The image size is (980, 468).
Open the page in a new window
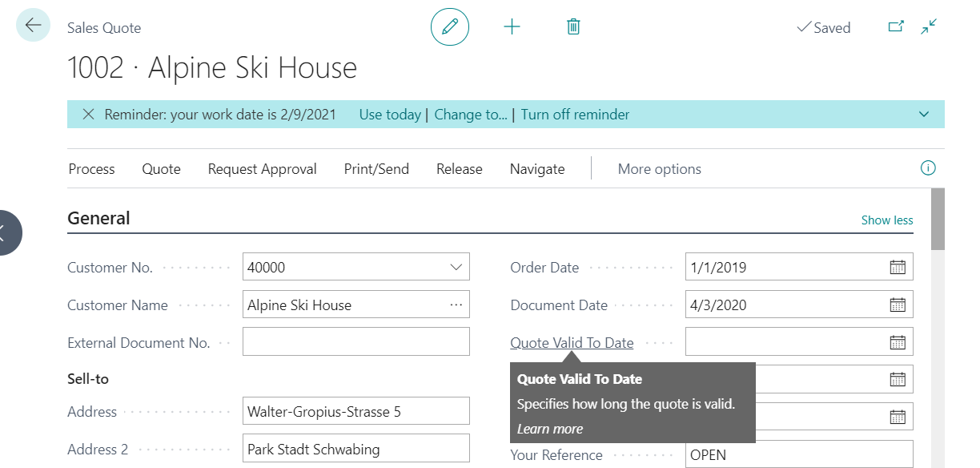pyautogui.click(x=896, y=26)
